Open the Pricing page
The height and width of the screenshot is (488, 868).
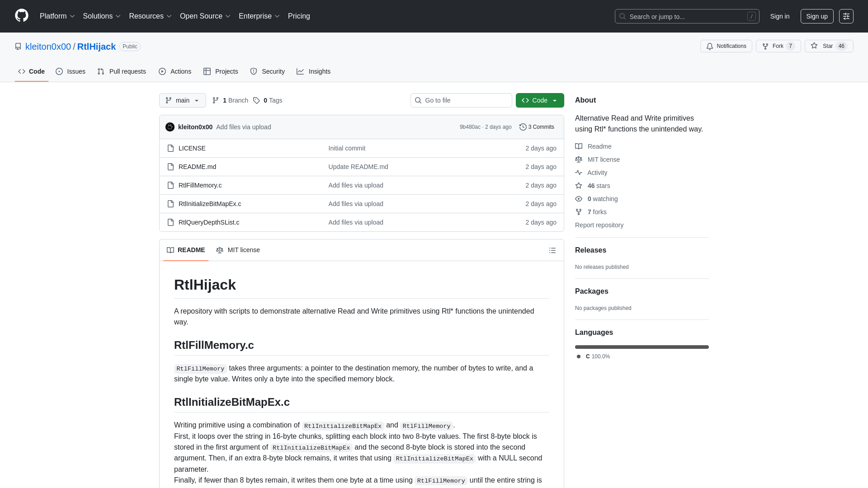[x=299, y=16]
